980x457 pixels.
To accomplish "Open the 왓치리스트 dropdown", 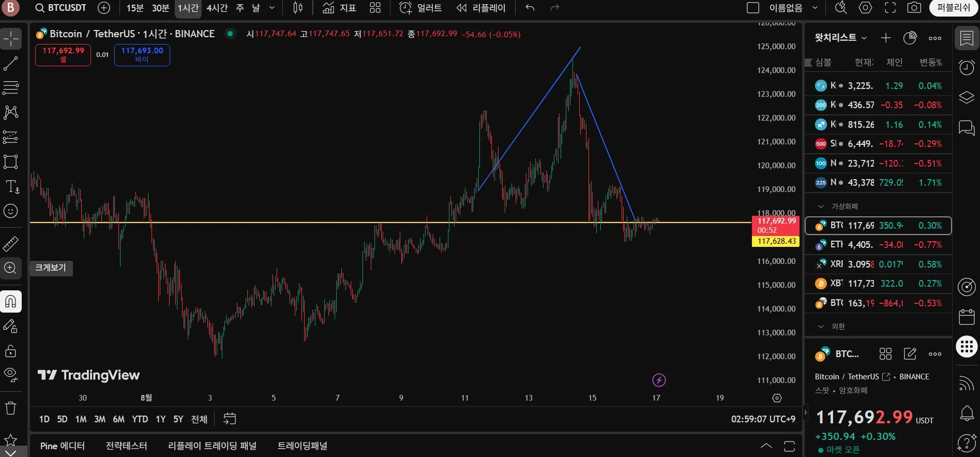I will tap(840, 38).
